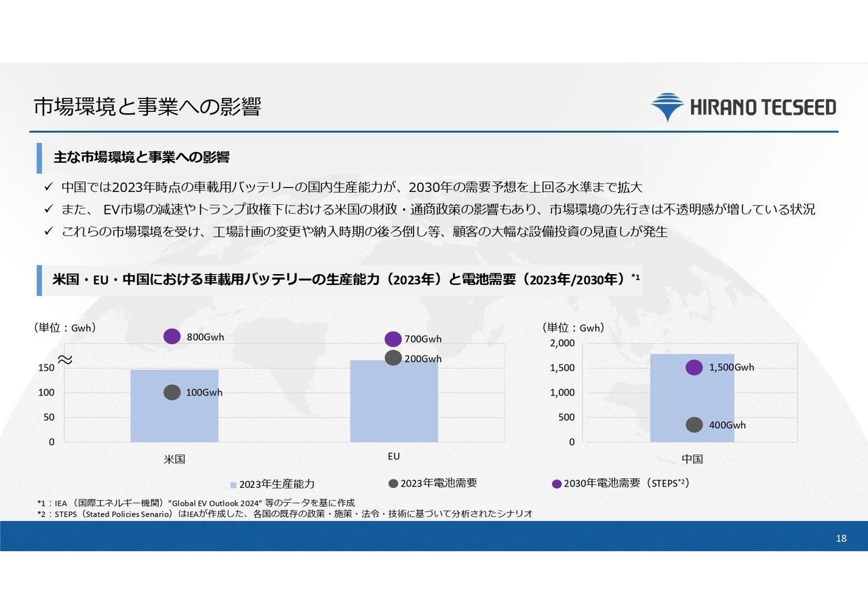Click the chart heading 米国・EU・中国における車載用バッテリー

click(346, 280)
